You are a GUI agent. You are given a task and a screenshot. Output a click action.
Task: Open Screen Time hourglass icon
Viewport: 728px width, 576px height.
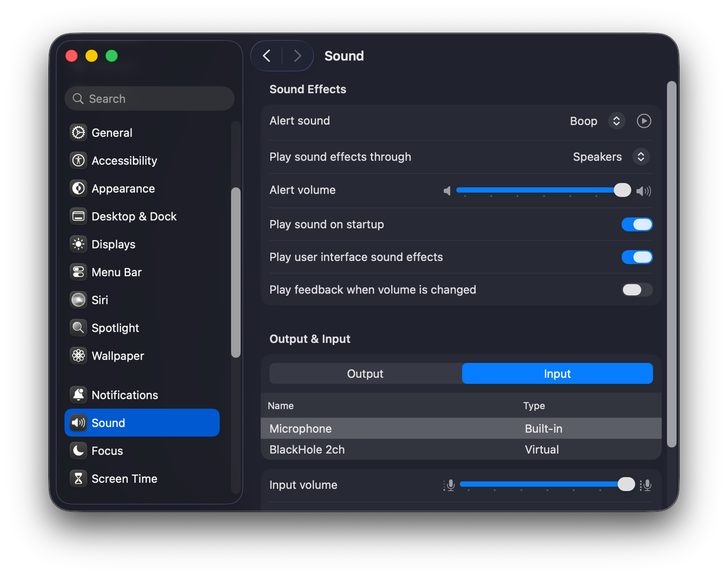(x=78, y=478)
